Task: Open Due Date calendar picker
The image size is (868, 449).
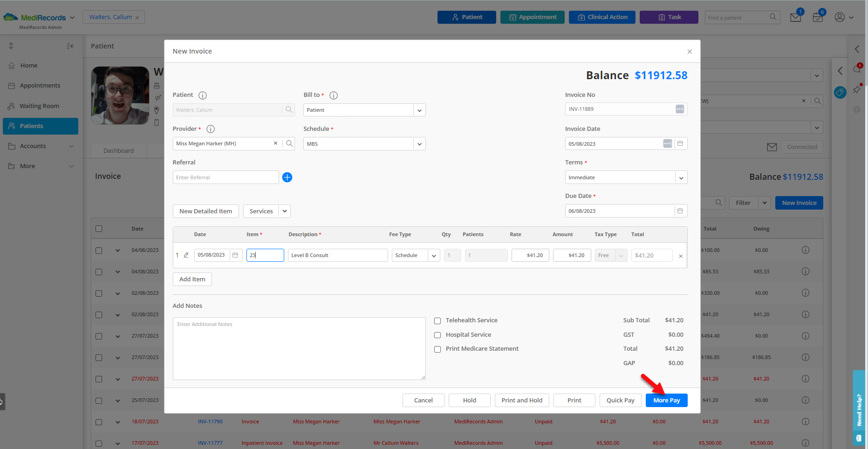Action: pos(680,211)
